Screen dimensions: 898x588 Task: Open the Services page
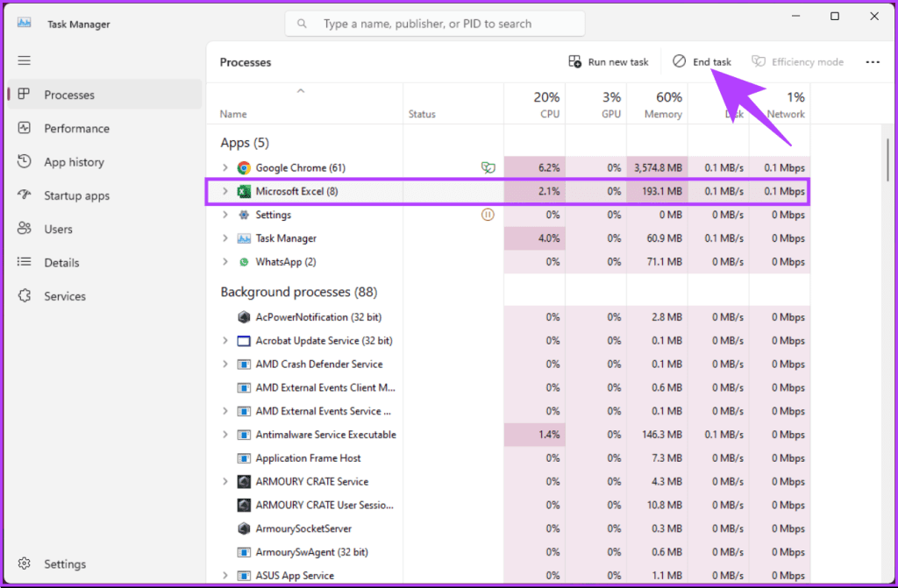105,296
